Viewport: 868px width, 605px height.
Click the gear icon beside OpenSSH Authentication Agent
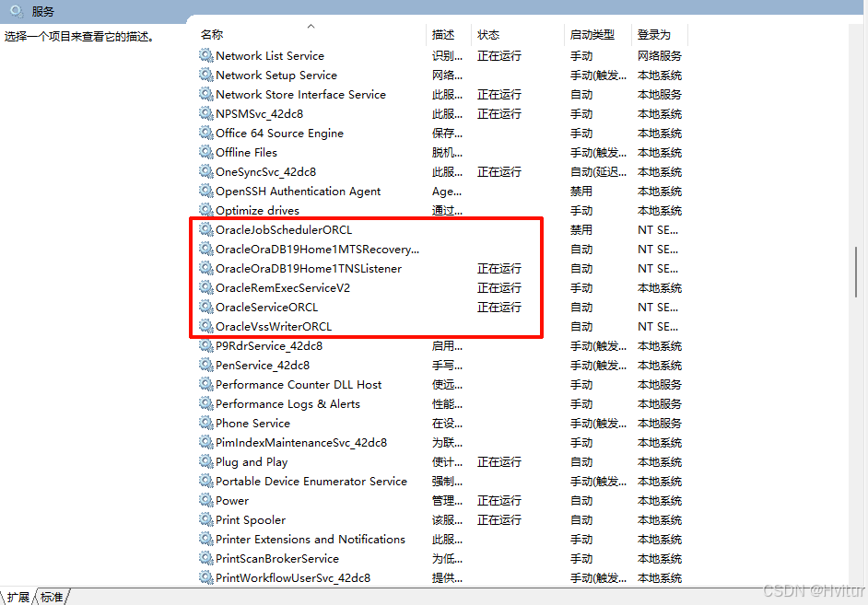coord(205,191)
